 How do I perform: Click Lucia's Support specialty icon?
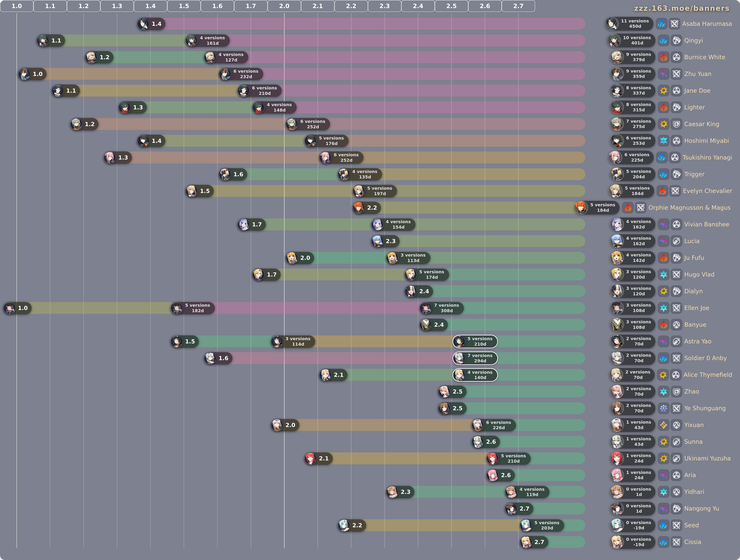(676, 241)
